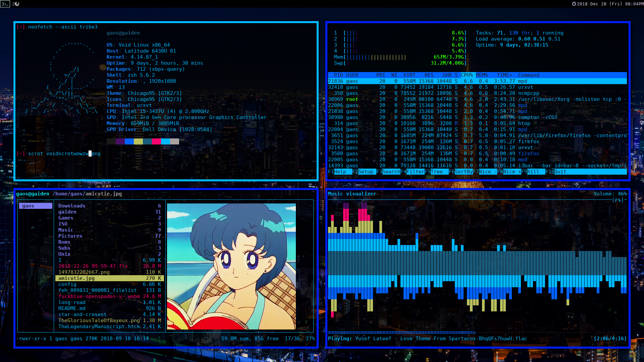Open F6 SortBy in htop
Screen dimensions: 644x362
click(x=461, y=172)
